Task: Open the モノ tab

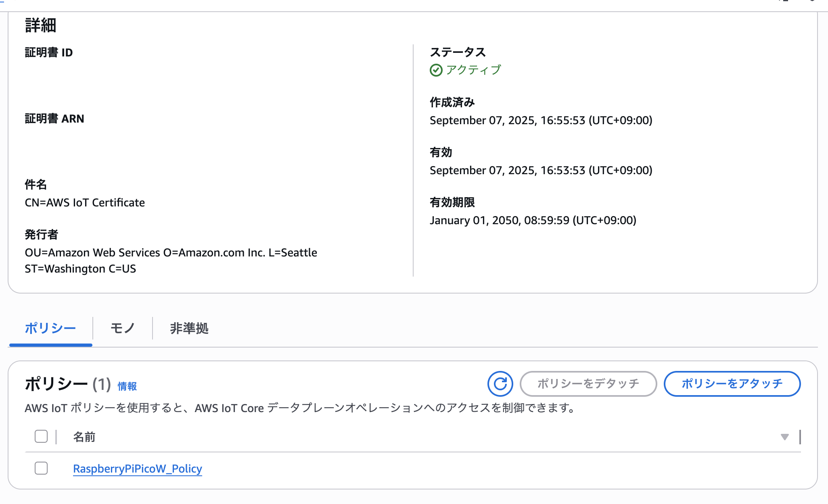Action: (x=122, y=328)
